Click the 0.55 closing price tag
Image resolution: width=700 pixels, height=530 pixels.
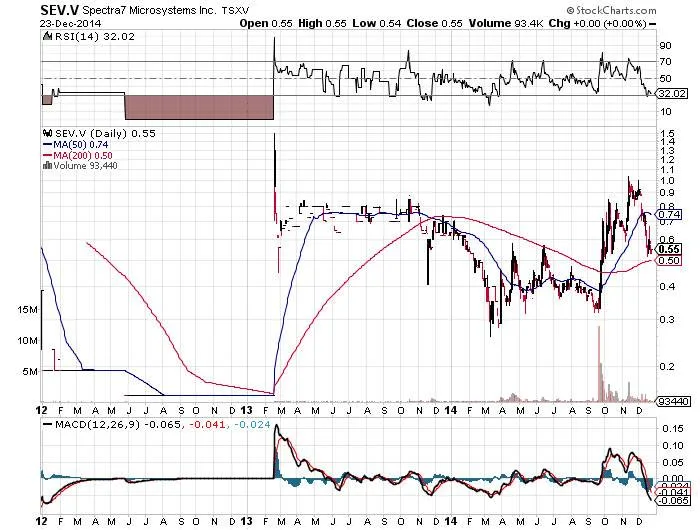(x=668, y=249)
